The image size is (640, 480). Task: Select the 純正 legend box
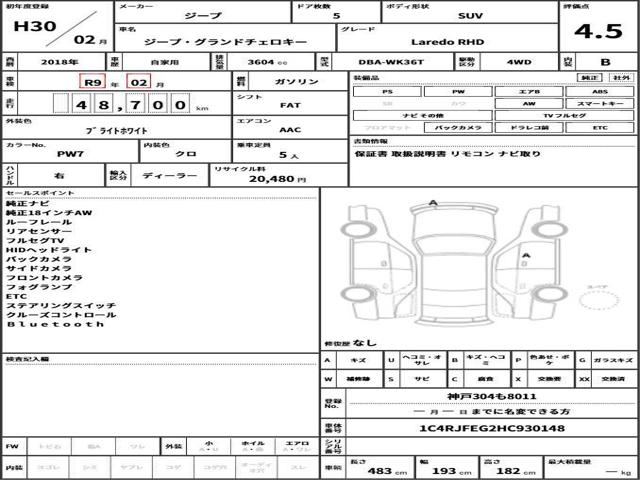(590, 78)
